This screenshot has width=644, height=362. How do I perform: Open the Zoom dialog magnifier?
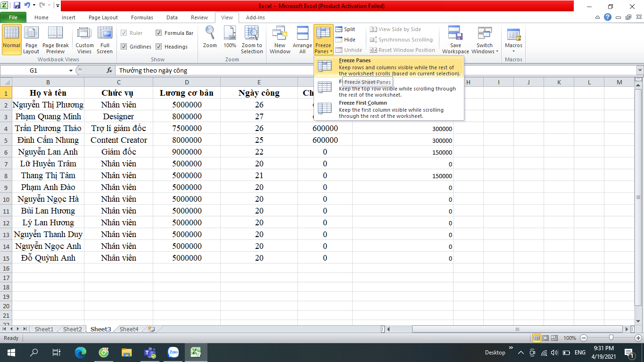click(210, 38)
